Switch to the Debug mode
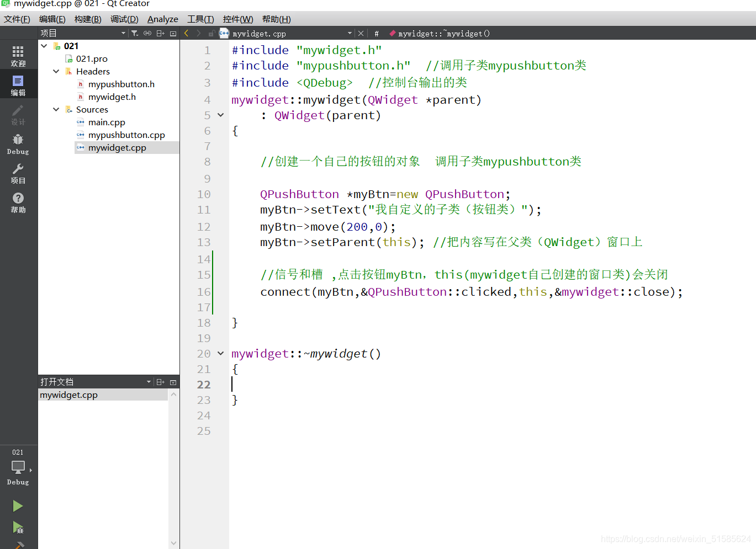 (x=18, y=144)
